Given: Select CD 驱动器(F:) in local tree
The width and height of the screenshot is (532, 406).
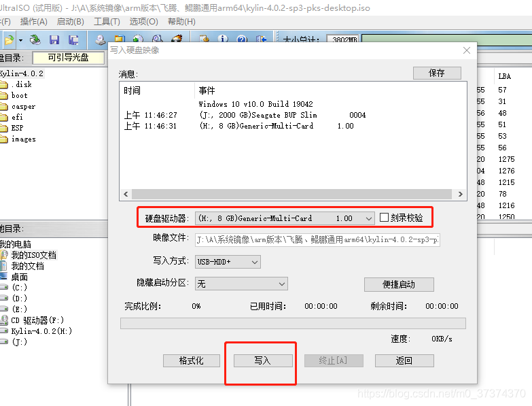Looking at the screenshot, I should point(37,320).
